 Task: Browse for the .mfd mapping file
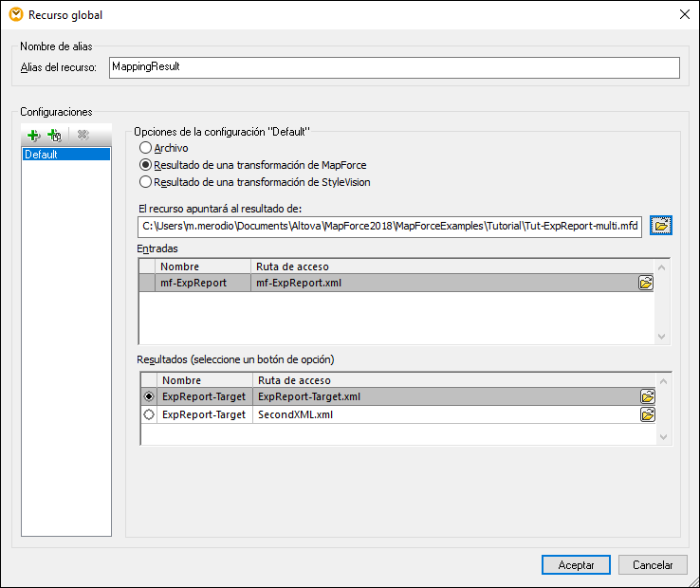662,225
